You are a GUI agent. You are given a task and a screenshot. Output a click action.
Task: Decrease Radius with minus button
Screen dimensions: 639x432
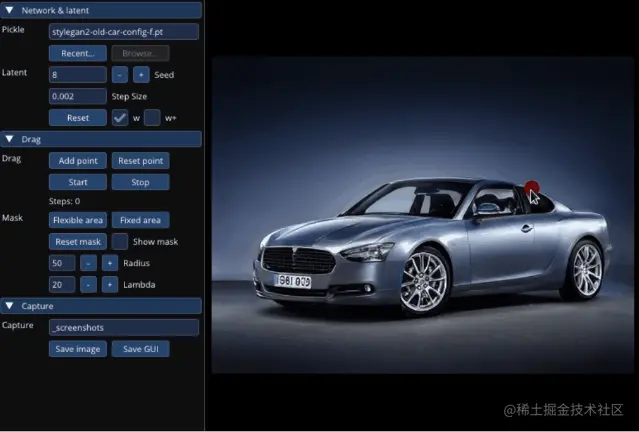(x=88, y=263)
